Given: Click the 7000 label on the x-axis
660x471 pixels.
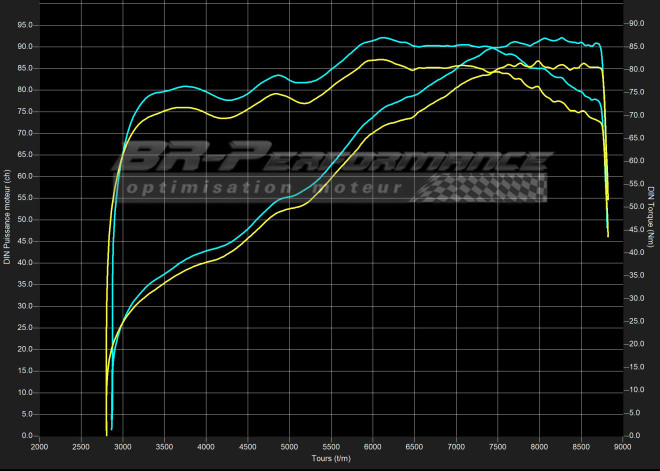Looking at the screenshot, I should tap(456, 447).
